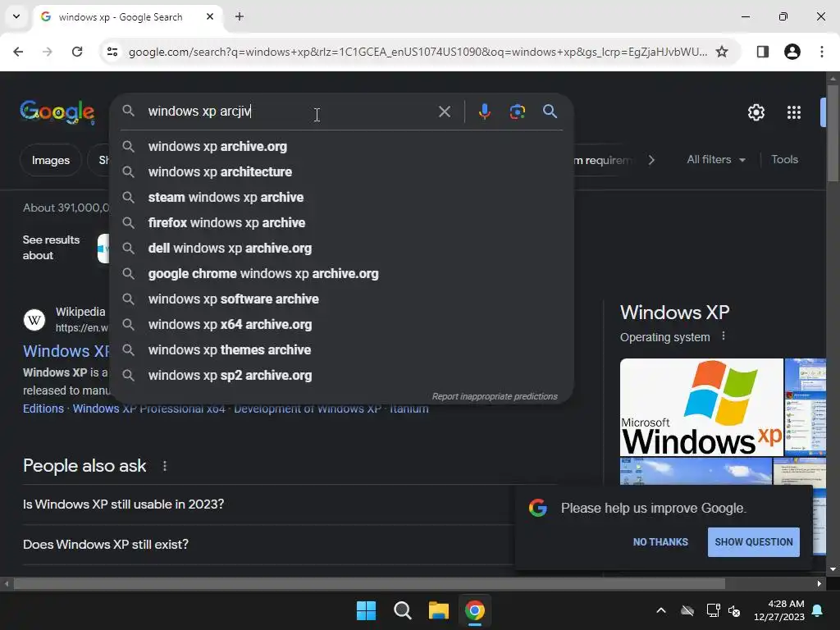The image size is (840, 630).
Task: Click the Chrome back arrow
Action: pyautogui.click(x=18, y=52)
